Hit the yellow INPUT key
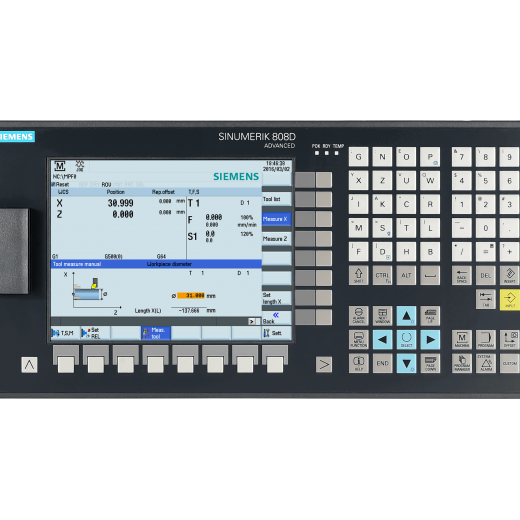 (x=510, y=299)
